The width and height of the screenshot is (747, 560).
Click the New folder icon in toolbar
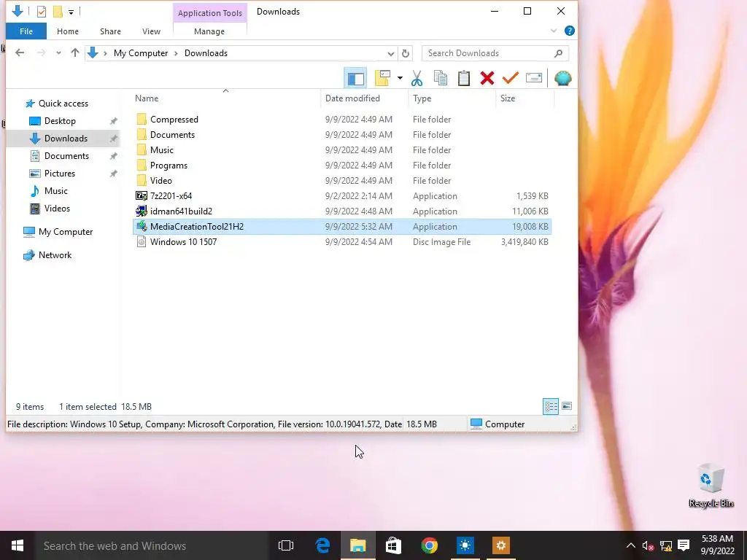382,78
